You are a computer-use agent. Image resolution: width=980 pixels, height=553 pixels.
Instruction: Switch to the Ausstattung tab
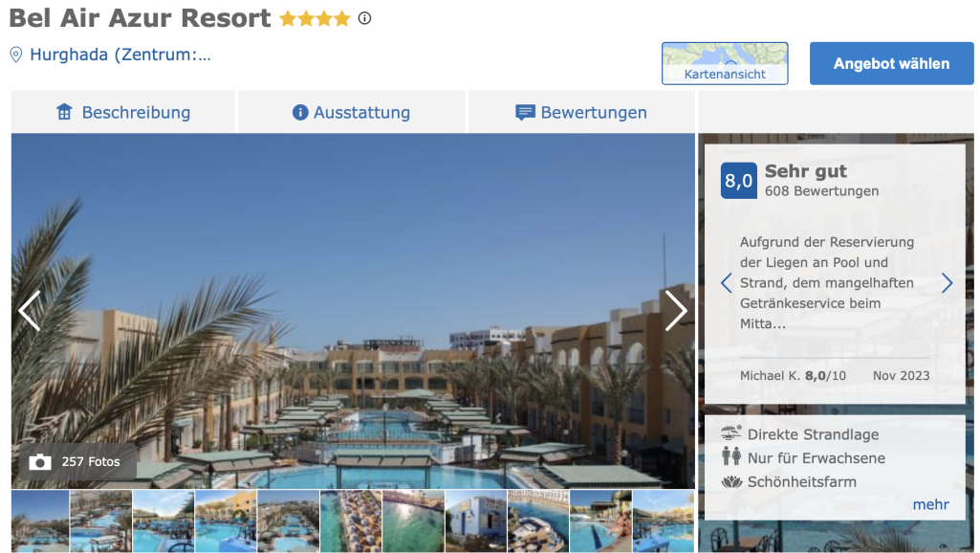pos(351,112)
